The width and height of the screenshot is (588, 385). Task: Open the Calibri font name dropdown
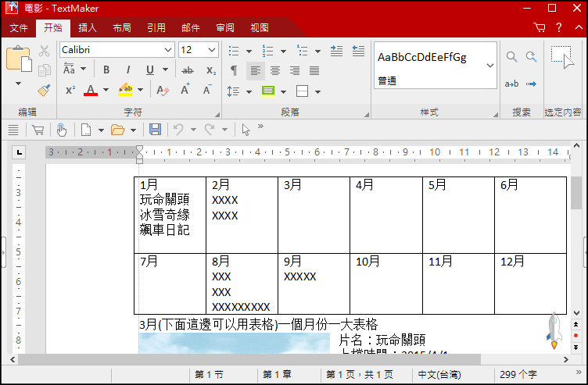coord(168,50)
